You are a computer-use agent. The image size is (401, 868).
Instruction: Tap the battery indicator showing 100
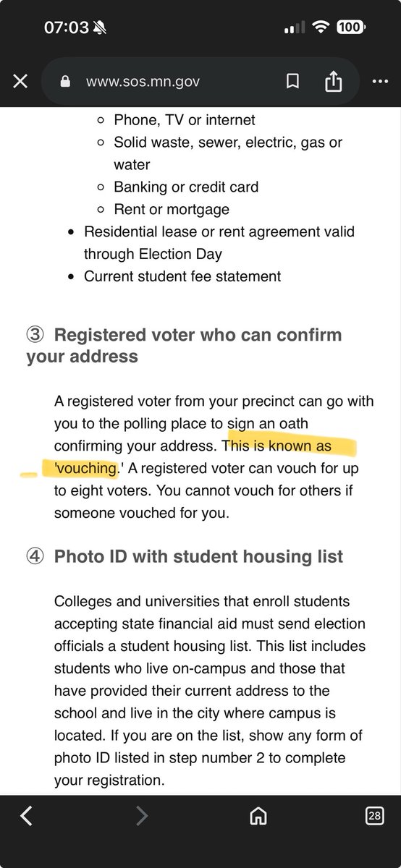[350, 27]
